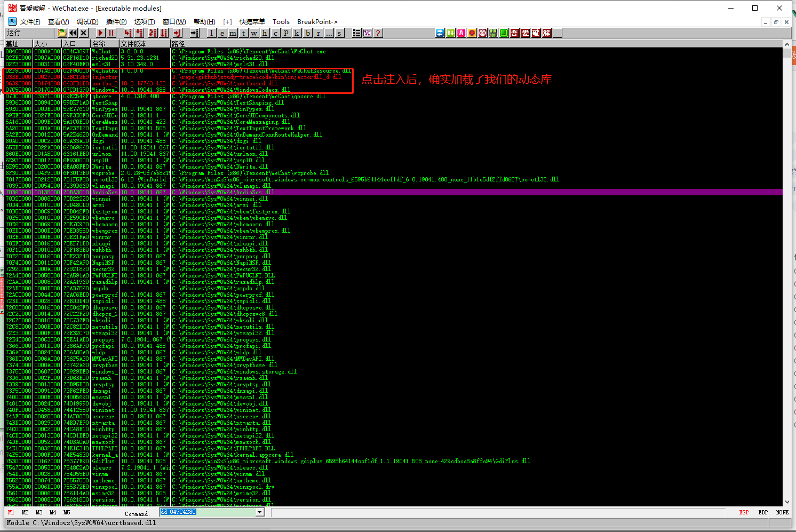Click the Execute till return icon
The image size is (796, 532).
click(177, 33)
